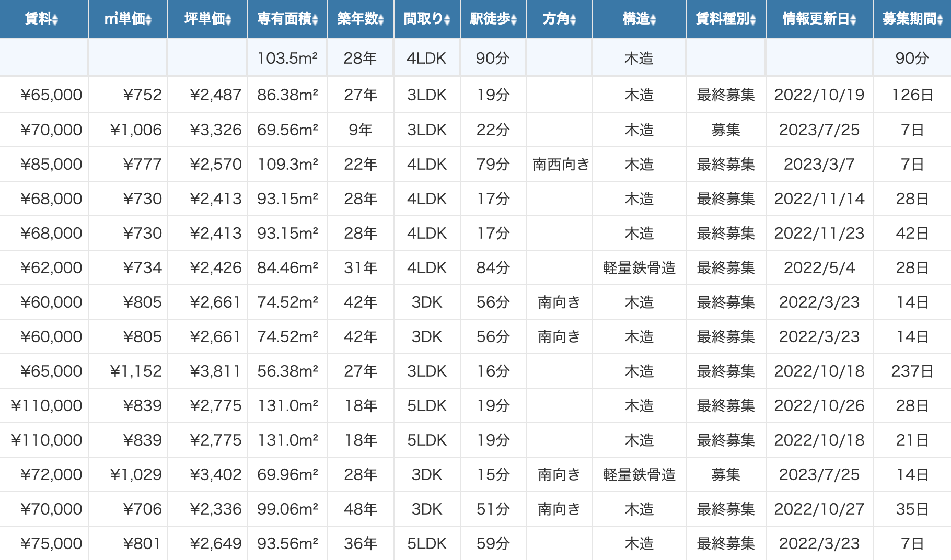
Task: Sort by 坪単価 column header
Action: [x=207, y=19]
